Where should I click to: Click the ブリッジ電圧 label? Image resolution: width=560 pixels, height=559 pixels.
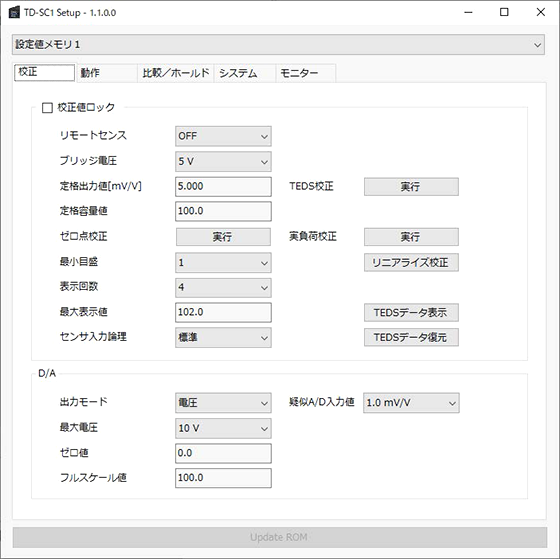click(88, 161)
